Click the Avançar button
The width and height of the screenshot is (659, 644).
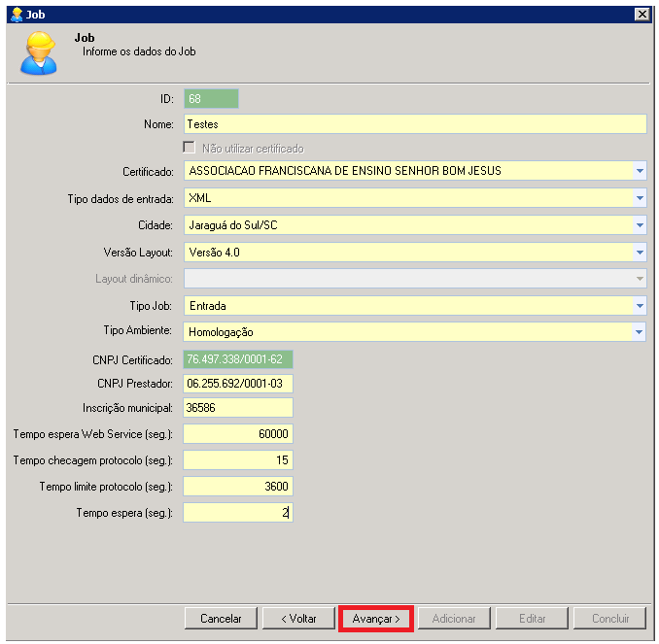coord(376,619)
